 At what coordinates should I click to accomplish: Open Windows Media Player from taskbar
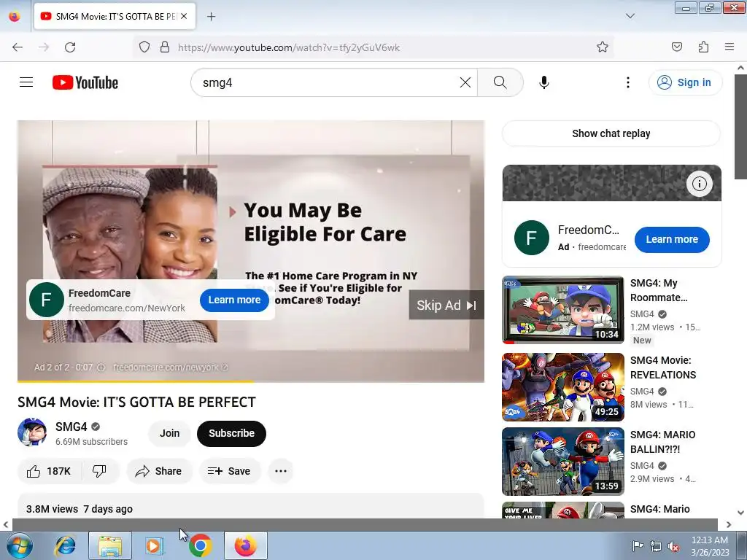coord(154,545)
